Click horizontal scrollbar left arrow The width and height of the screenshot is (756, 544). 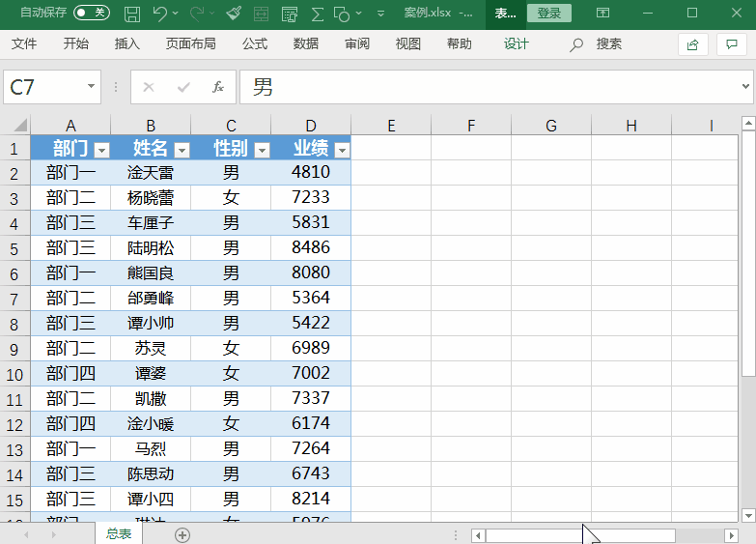[x=478, y=535]
